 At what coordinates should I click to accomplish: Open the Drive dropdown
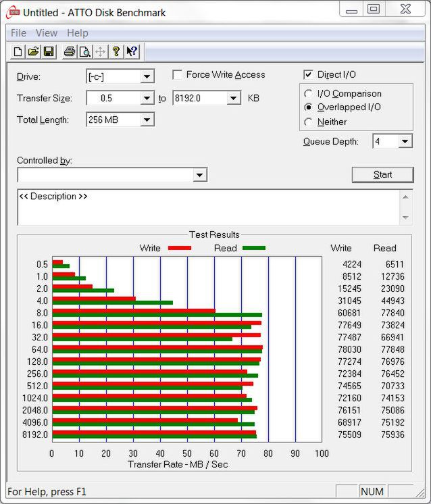[147, 76]
